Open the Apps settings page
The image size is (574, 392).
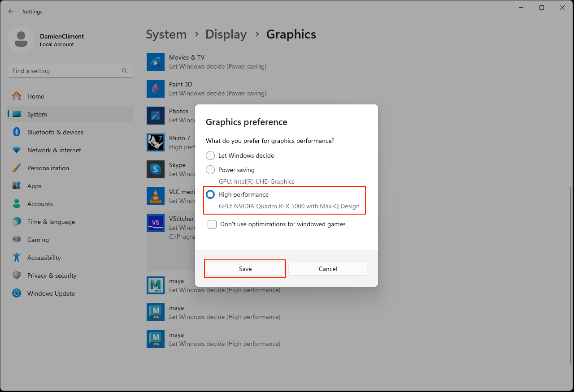(x=70, y=186)
